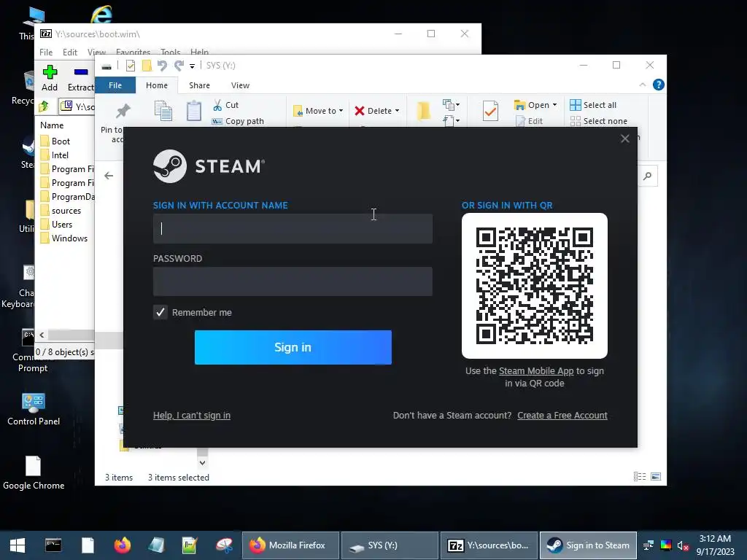Open Explorer Help question mark icon
Image resolution: width=747 pixels, height=560 pixels.
pyautogui.click(x=659, y=85)
